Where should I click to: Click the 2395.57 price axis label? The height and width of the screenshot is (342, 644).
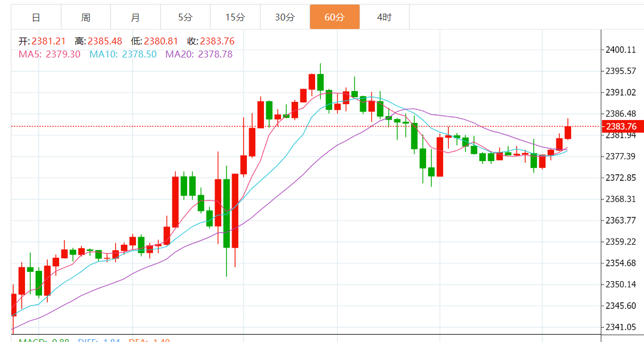point(621,71)
